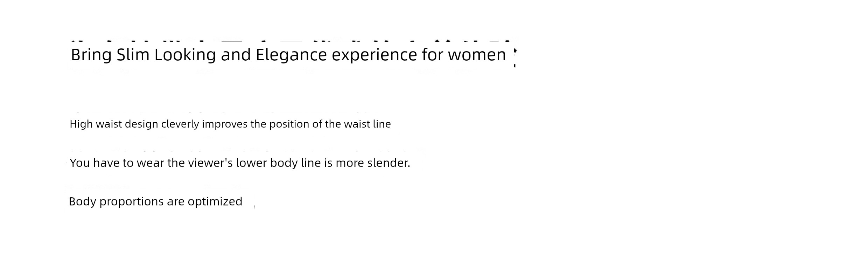The height and width of the screenshot is (258, 868).
Task: Click the word "Bring" starting the heading
Action: coord(91,55)
